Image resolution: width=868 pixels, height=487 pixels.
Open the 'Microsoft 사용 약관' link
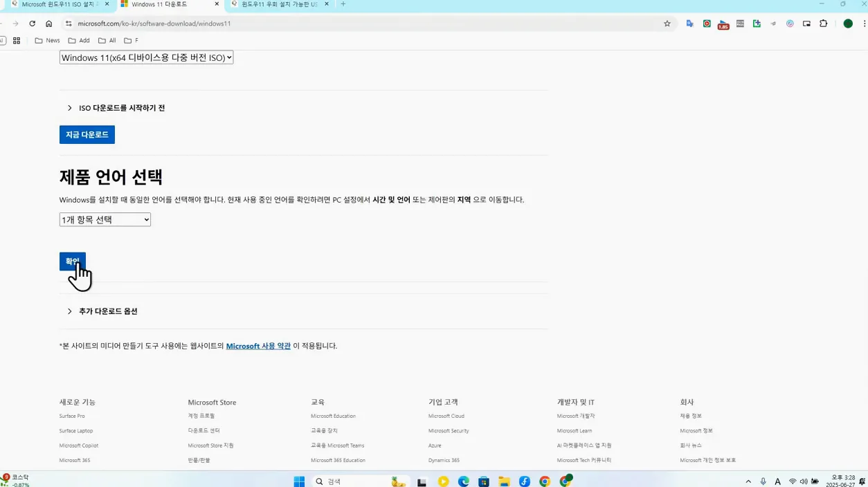click(x=258, y=346)
